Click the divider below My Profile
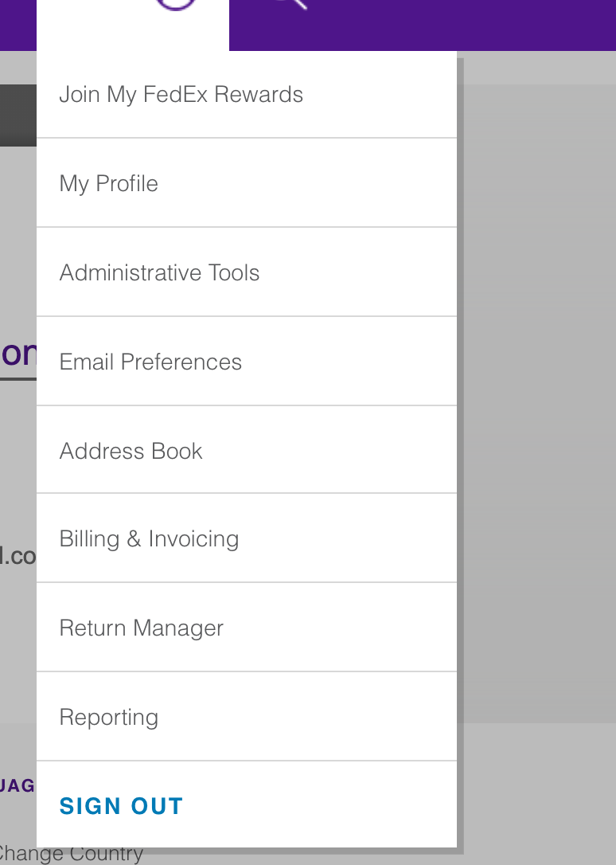This screenshot has height=865, width=616. tap(247, 227)
